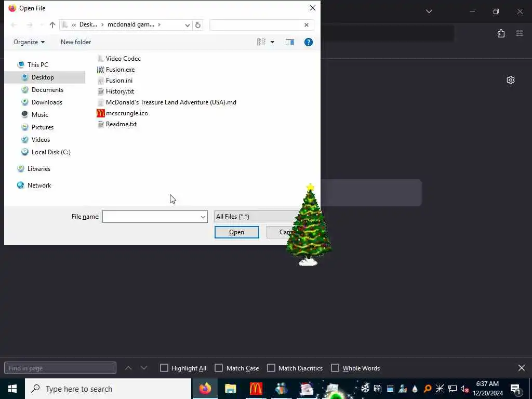The height and width of the screenshot is (399, 532).
Task: Click the taskbar clock and date
Action: tap(487, 389)
